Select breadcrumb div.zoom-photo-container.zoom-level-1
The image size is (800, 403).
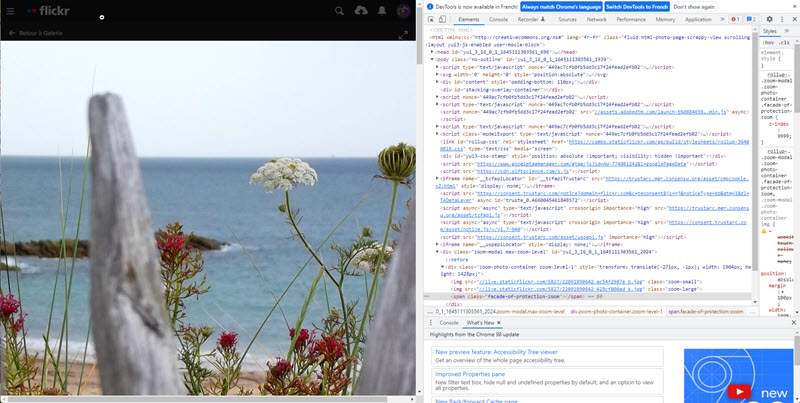coord(616,311)
